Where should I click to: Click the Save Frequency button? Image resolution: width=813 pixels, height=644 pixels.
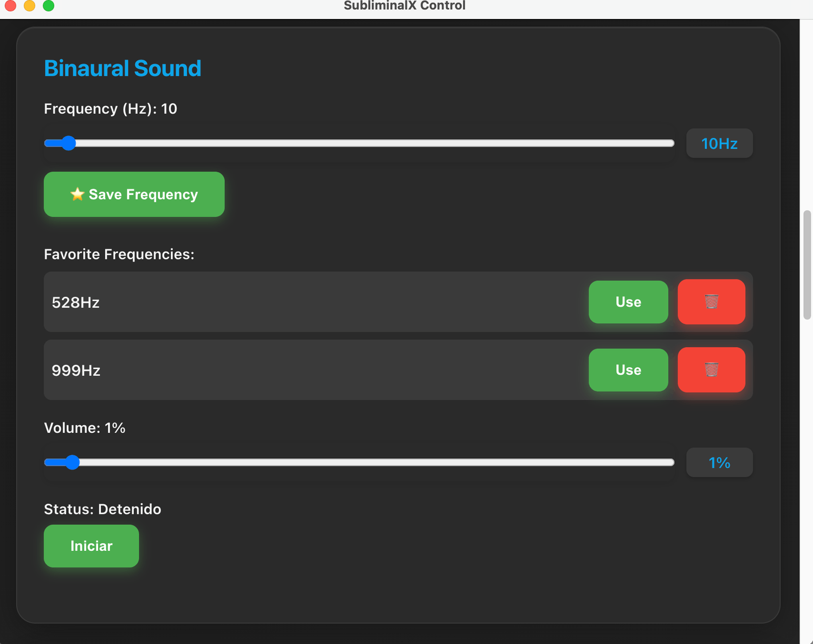[134, 194]
